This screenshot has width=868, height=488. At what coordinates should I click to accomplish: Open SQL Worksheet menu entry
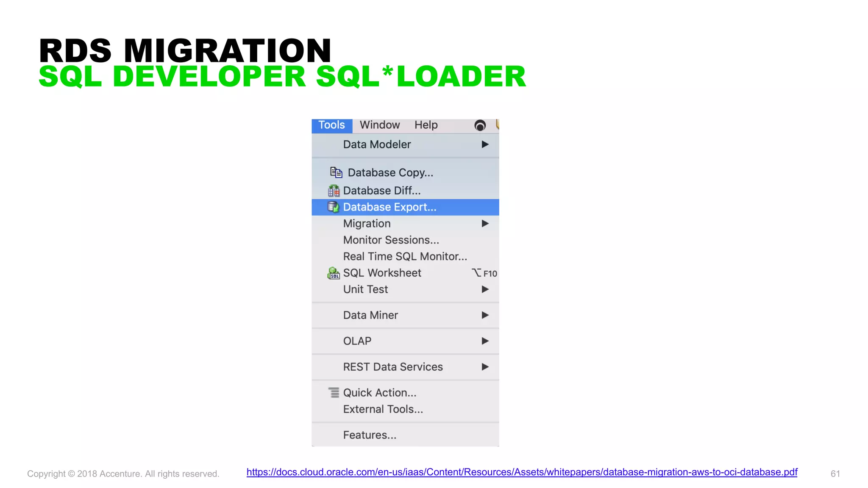405,273
